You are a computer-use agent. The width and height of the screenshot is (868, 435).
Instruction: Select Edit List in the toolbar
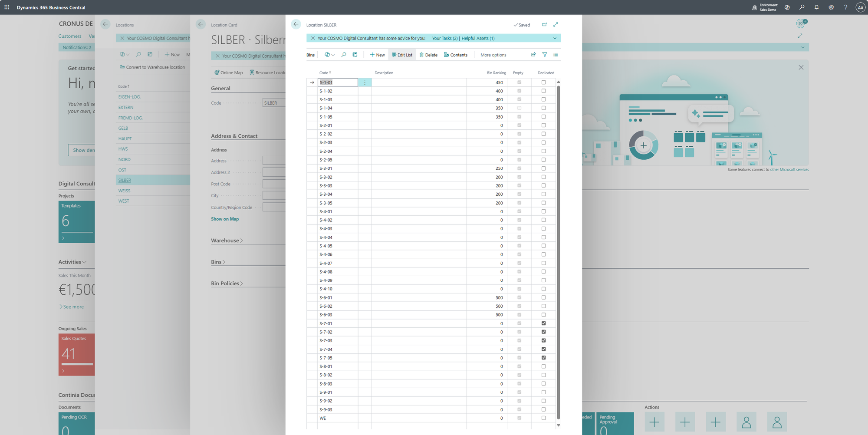click(x=402, y=55)
